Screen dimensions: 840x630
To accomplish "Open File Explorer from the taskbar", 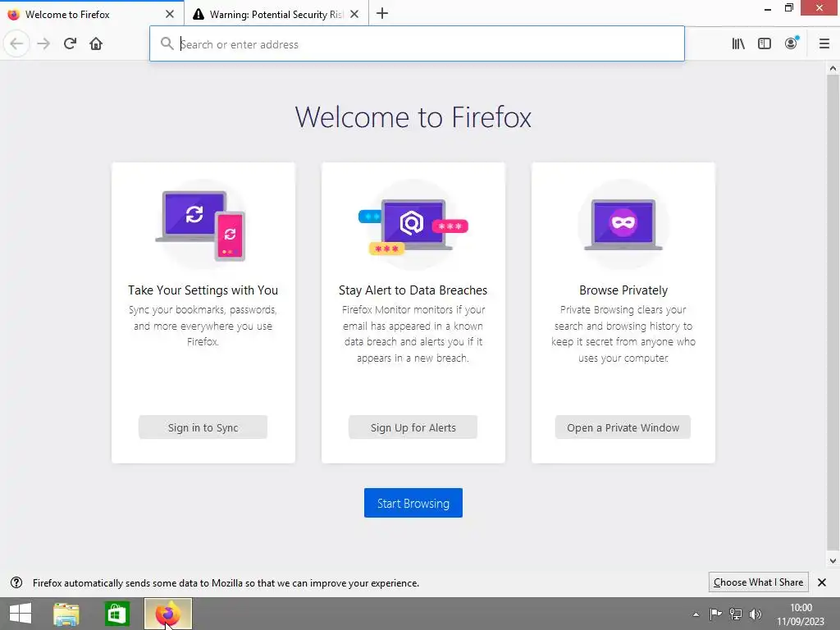I will point(66,614).
